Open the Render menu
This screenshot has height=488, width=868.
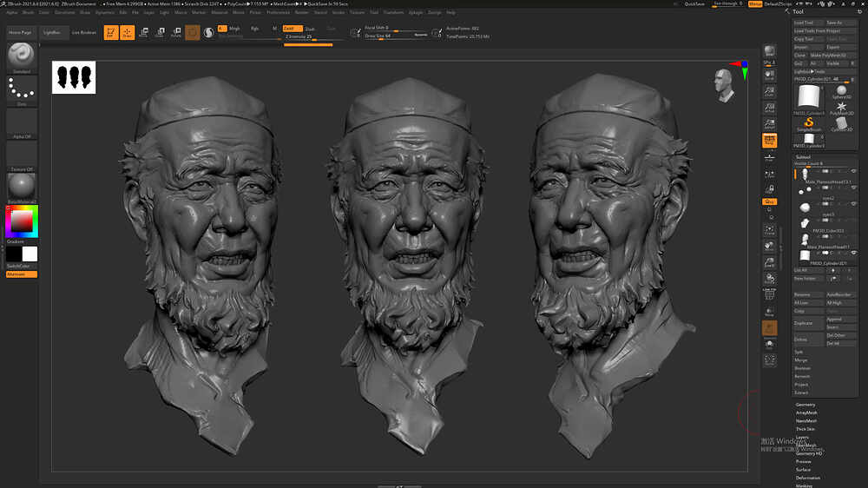pyautogui.click(x=302, y=12)
